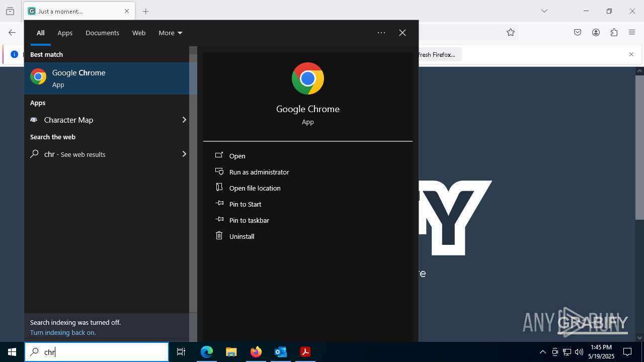Viewport: 644px width, 362px height.
Task: Open the Windows Start button
Action: coord(12,352)
